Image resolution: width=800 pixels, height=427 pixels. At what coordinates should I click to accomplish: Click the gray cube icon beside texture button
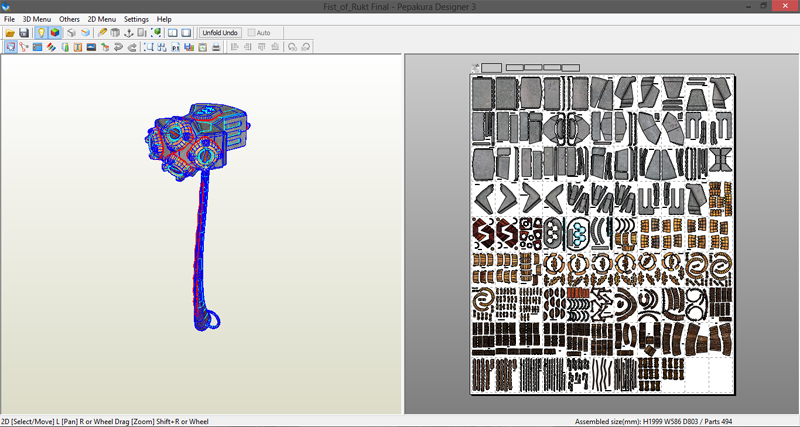(x=71, y=33)
